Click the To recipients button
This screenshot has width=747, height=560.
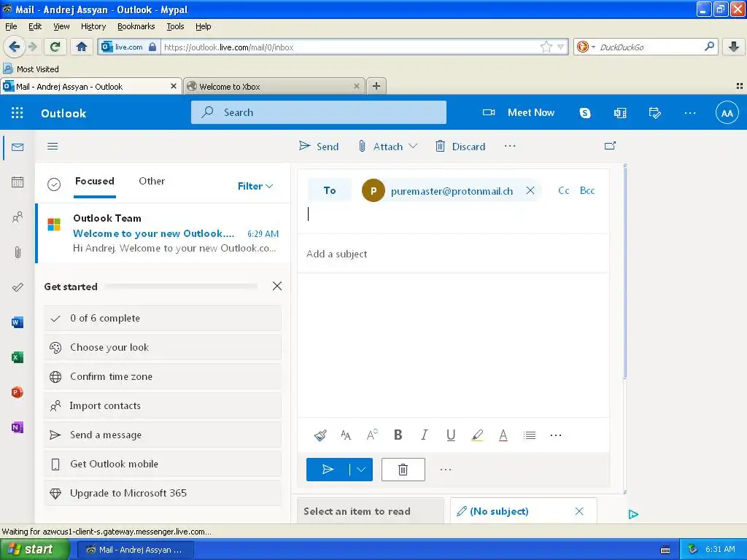[330, 190]
